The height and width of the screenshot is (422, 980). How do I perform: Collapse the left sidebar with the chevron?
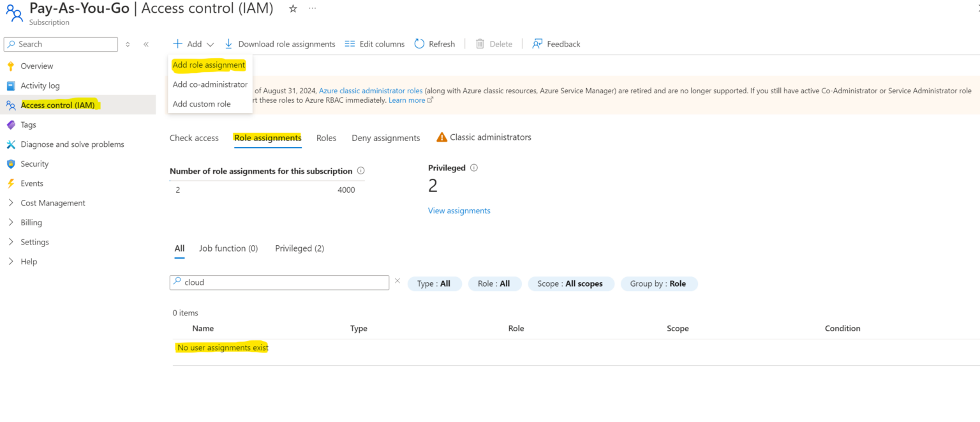point(145,43)
